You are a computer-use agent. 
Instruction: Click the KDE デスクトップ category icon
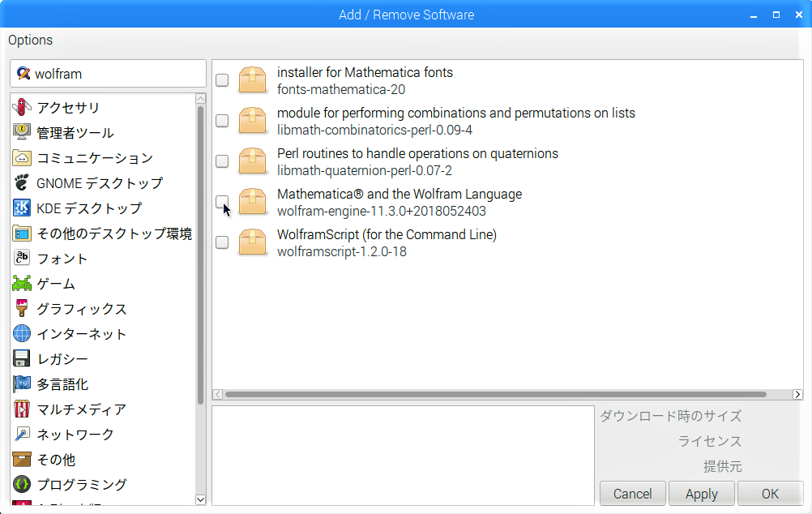click(x=22, y=208)
